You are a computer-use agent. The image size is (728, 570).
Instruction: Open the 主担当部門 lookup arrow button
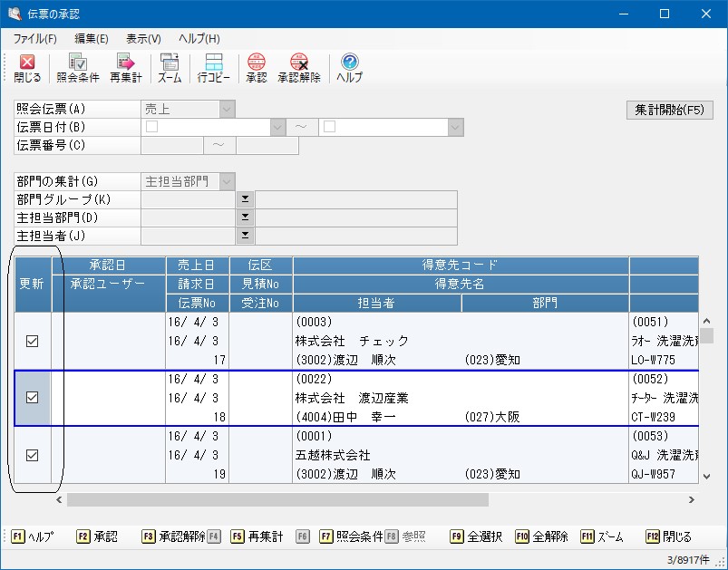tap(245, 217)
